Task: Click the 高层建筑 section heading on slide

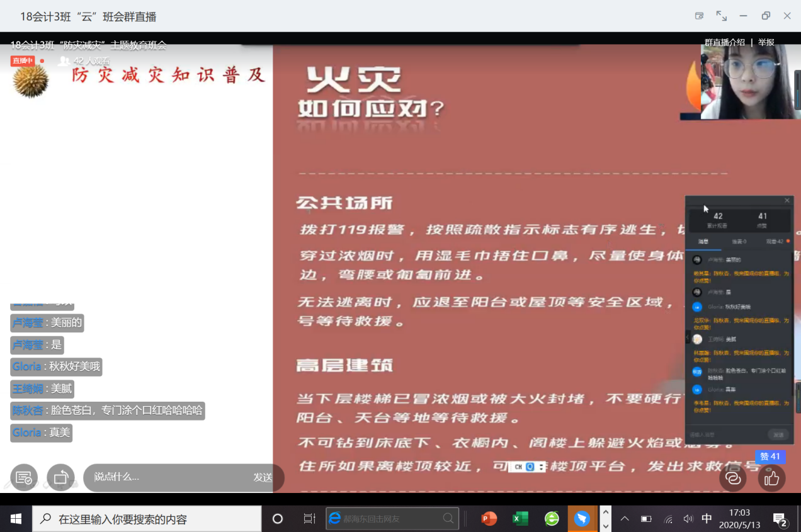Action: pyautogui.click(x=344, y=365)
